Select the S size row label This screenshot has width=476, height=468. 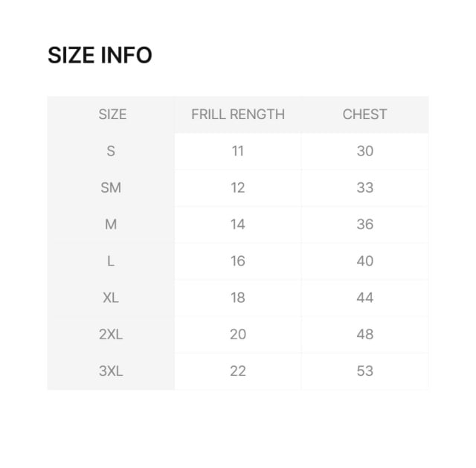(111, 151)
